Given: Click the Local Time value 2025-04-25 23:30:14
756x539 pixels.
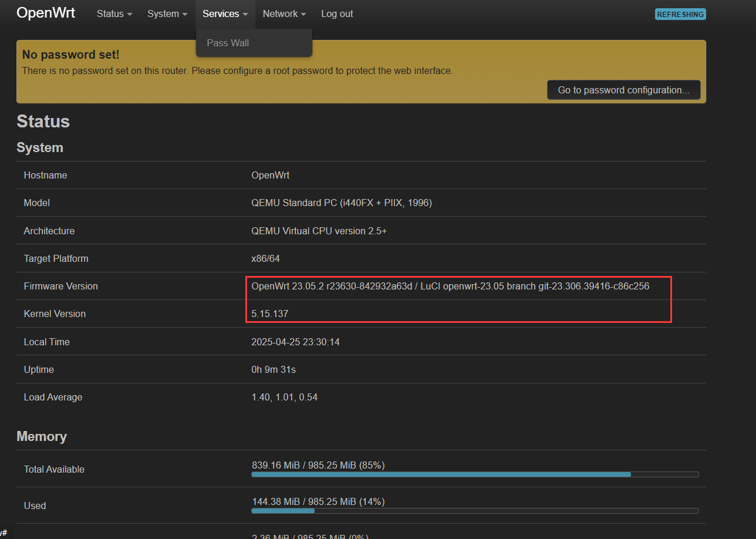Looking at the screenshot, I should pos(296,342).
